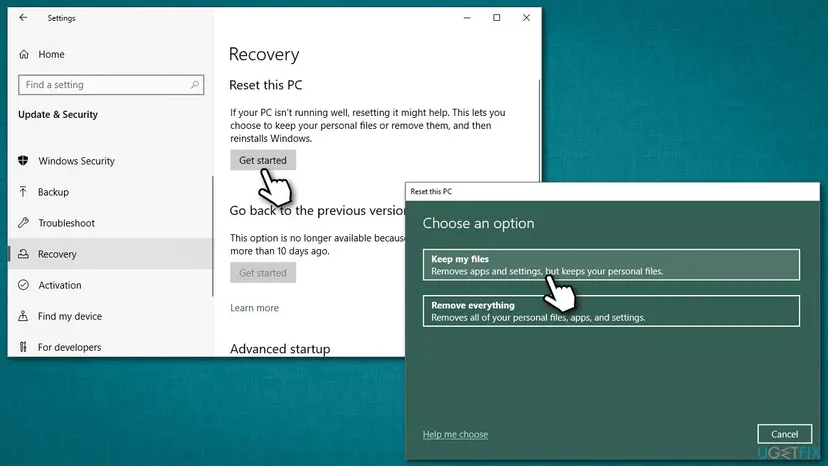Minimize the Settings window
This screenshot has height=466, width=828.
[467, 17]
